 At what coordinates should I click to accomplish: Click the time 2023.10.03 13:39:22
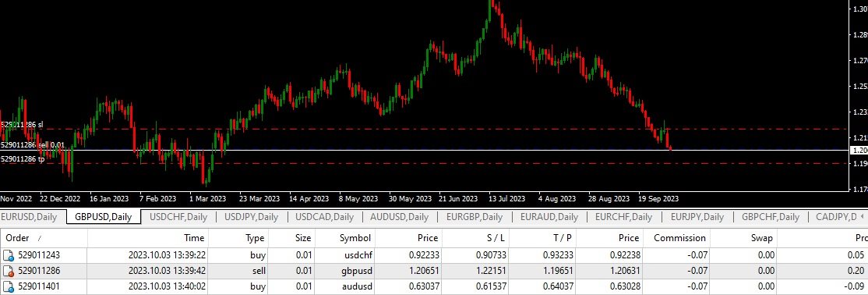pos(167,256)
